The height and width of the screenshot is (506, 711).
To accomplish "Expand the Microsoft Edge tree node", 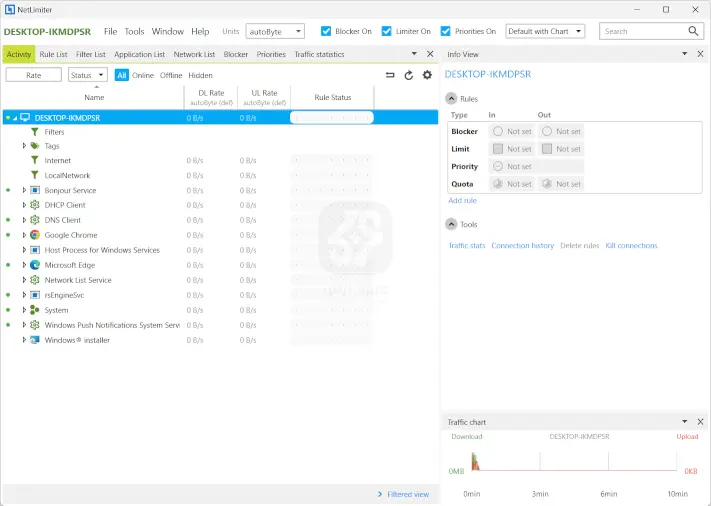I will (x=24, y=265).
